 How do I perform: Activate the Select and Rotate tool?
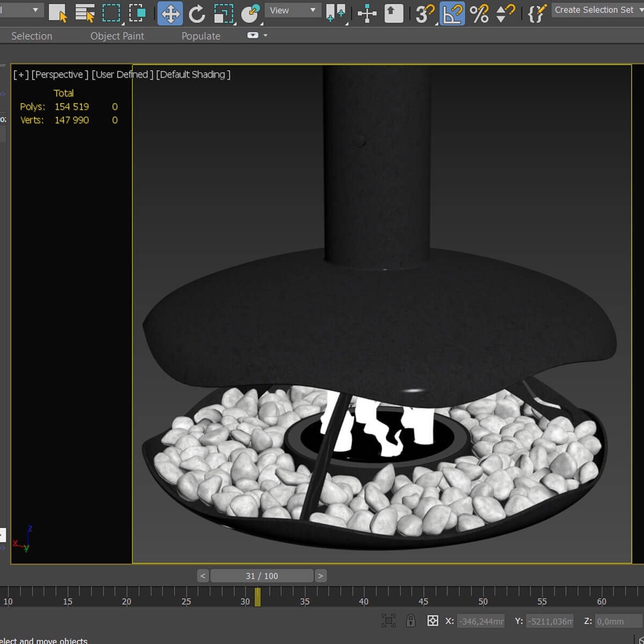197,13
